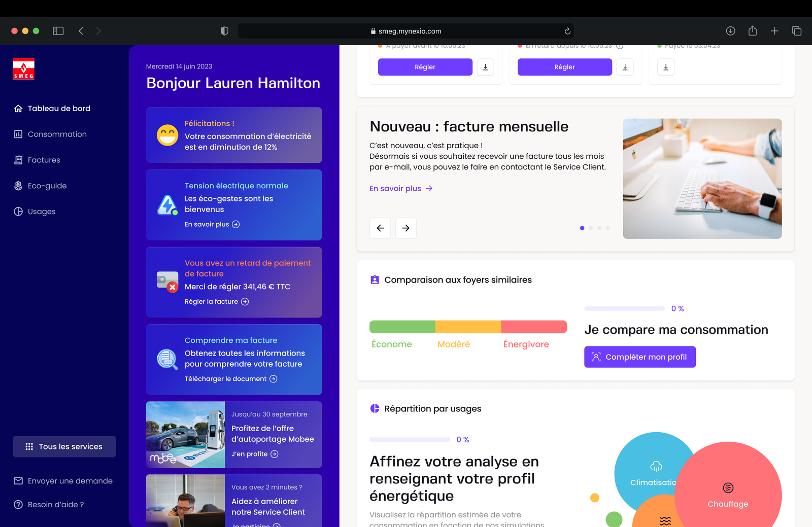Toggle the Safari sidebar

tap(58, 31)
